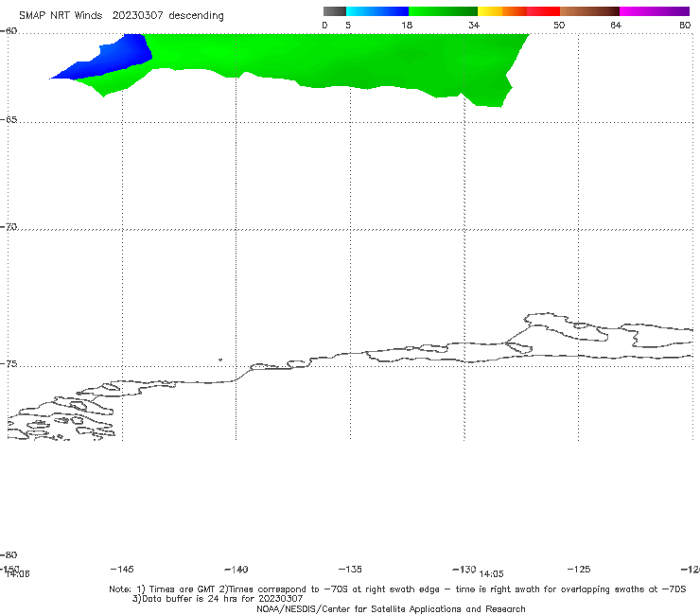Click the note line starting 'Note: 1) Times are GMT'
Viewport: 700px width, 615px height.
[397, 589]
